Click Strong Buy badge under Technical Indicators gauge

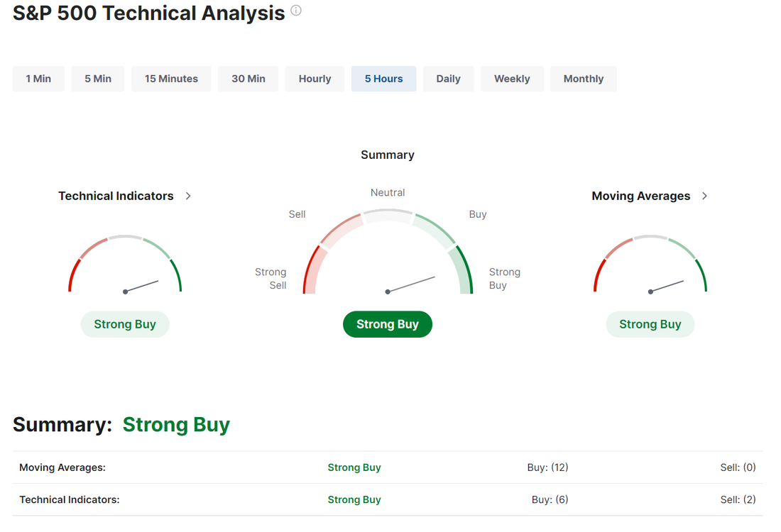click(x=125, y=324)
